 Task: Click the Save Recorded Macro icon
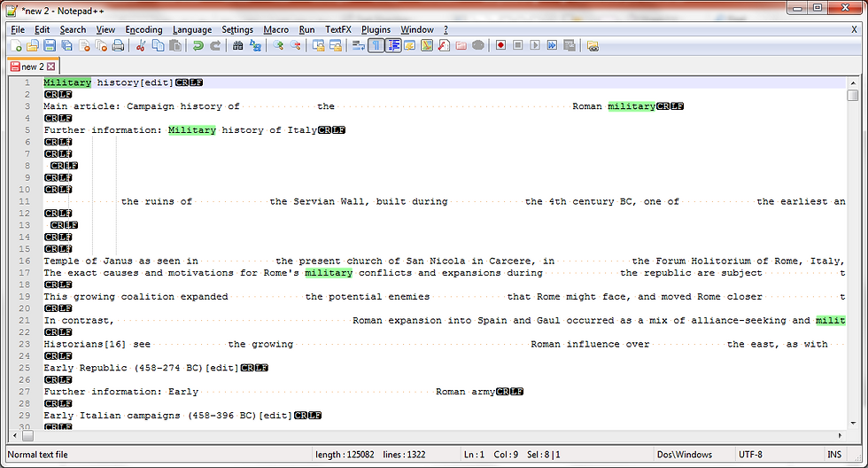click(569, 45)
